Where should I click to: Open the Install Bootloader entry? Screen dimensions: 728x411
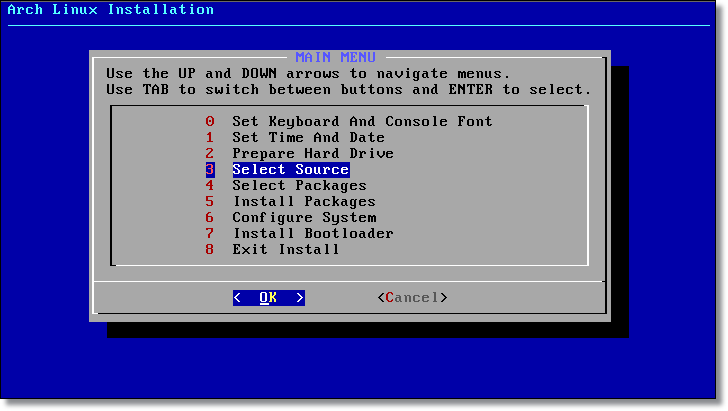pyautogui.click(x=313, y=233)
